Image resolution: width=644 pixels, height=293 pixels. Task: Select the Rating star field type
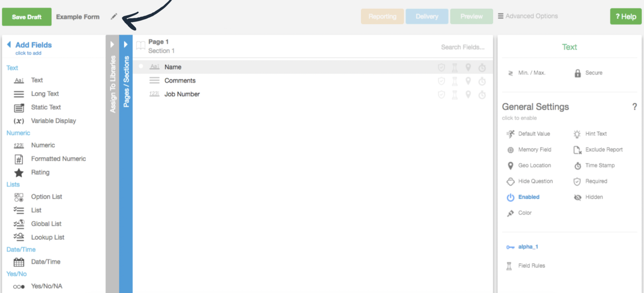tap(40, 172)
